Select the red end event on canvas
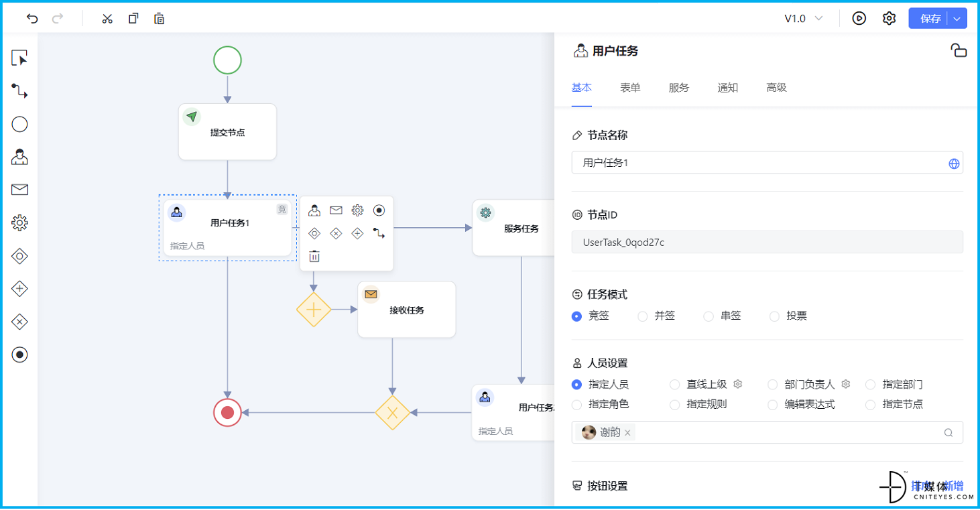 (x=227, y=412)
